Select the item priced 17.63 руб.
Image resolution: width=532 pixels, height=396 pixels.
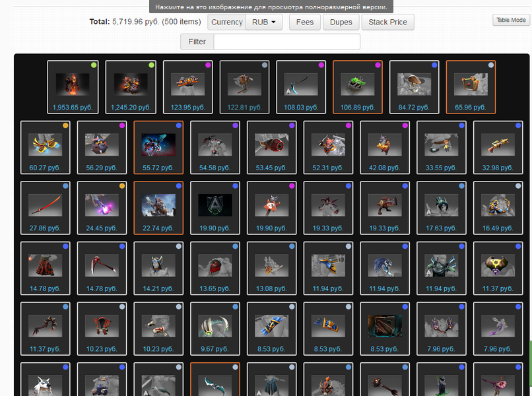[442, 208]
